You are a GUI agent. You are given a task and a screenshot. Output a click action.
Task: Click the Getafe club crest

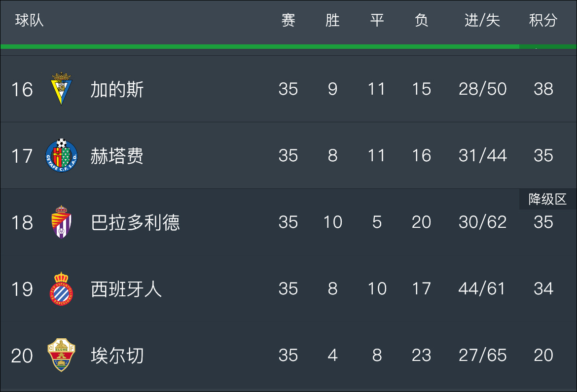pos(62,155)
